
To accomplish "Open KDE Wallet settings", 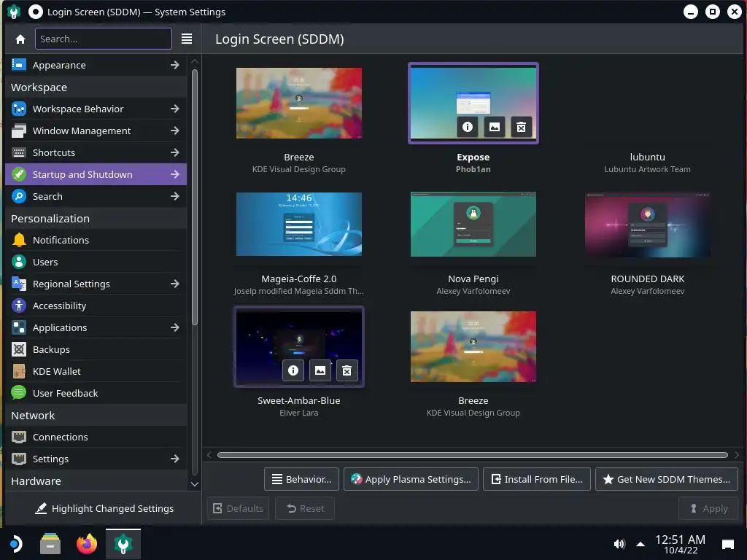I will tap(96, 371).
